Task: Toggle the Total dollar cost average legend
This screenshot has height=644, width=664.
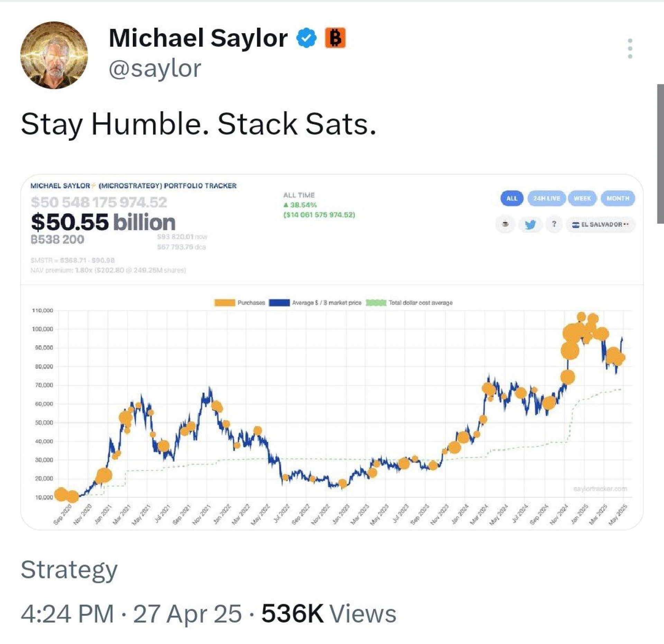Action: (409, 303)
